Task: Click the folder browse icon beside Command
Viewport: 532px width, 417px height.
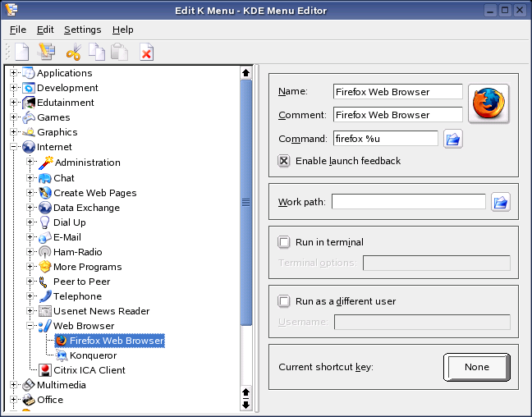Action: point(453,139)
